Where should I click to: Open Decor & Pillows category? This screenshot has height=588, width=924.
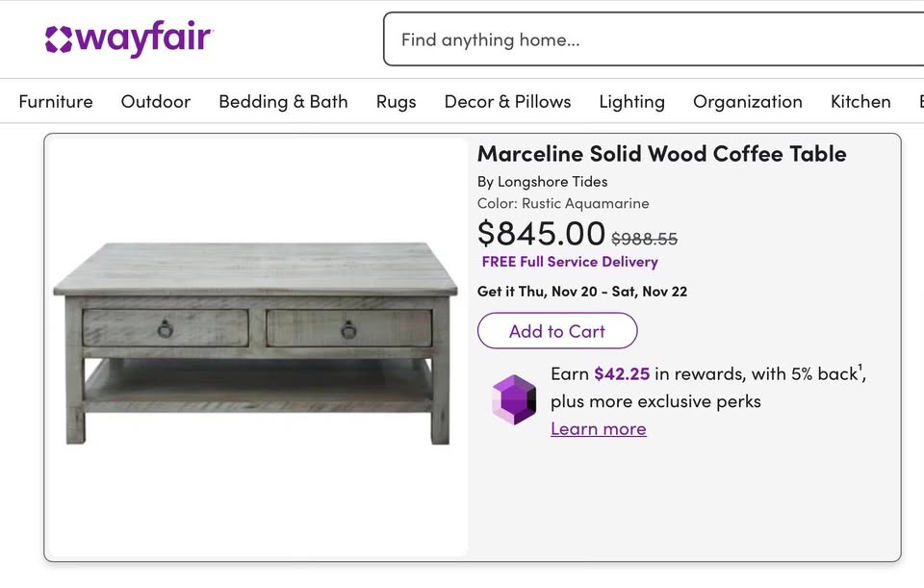click(x=507, y=101)
